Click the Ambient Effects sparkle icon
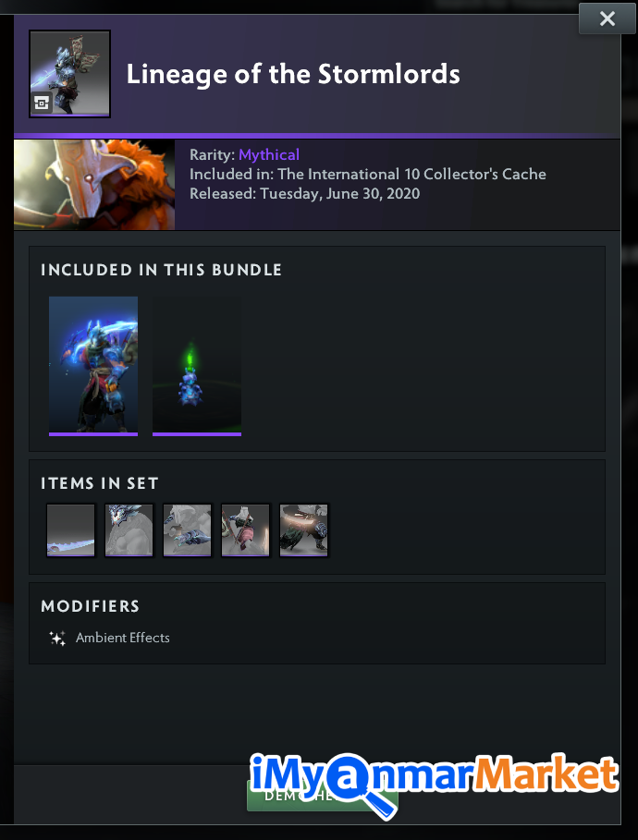 coord(57,638)
